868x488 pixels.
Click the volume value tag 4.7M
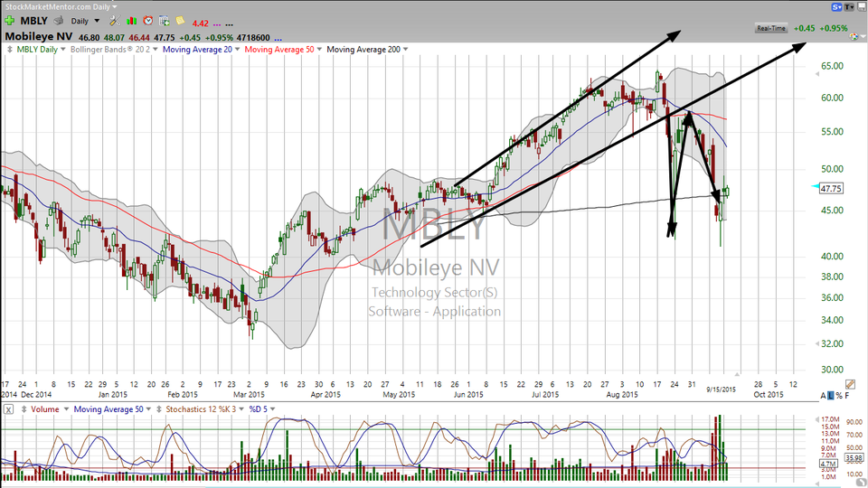coord(827,464)
